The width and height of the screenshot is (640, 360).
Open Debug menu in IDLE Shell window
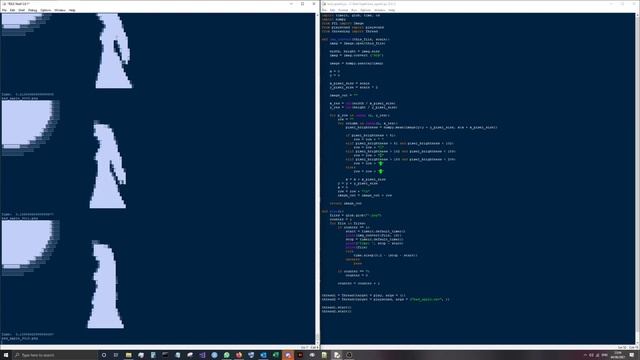pyautogui.click(x=33, y=10)
